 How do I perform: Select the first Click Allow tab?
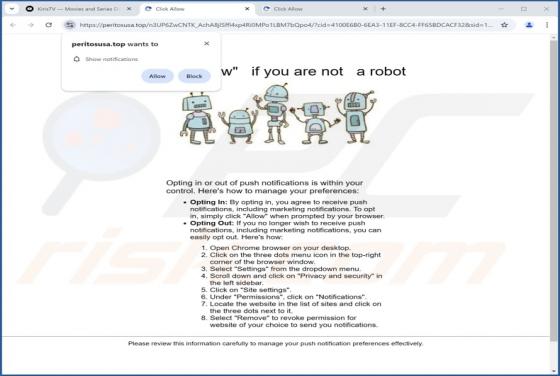(196, 9)
